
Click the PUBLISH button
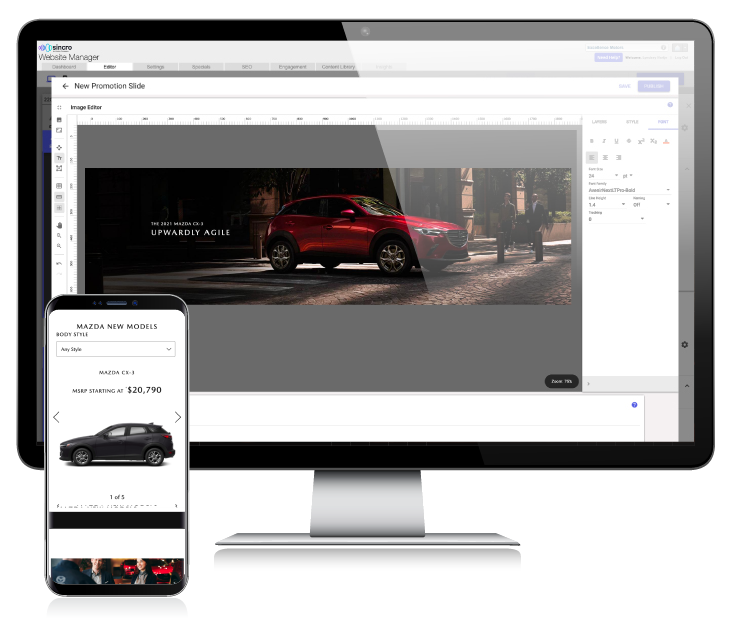654,86
